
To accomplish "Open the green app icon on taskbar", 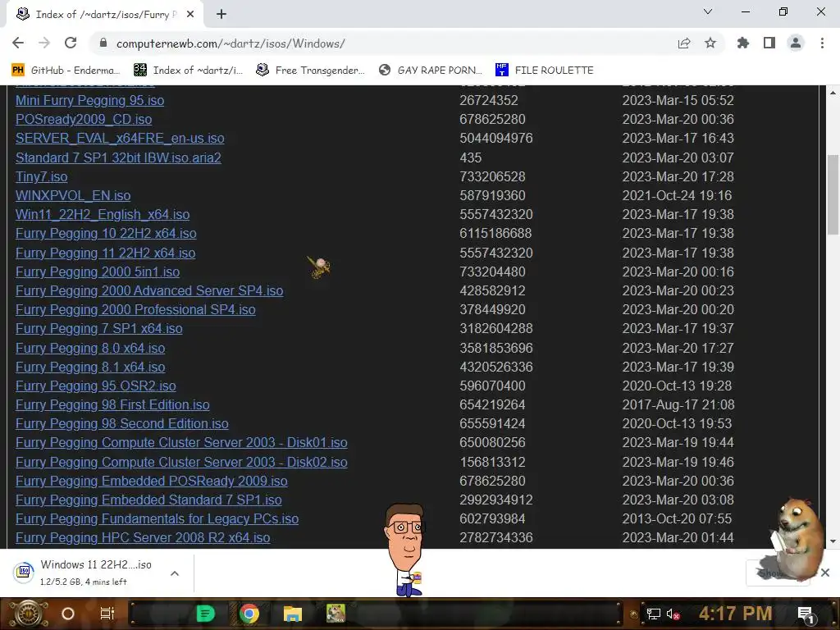I will 205,614.
